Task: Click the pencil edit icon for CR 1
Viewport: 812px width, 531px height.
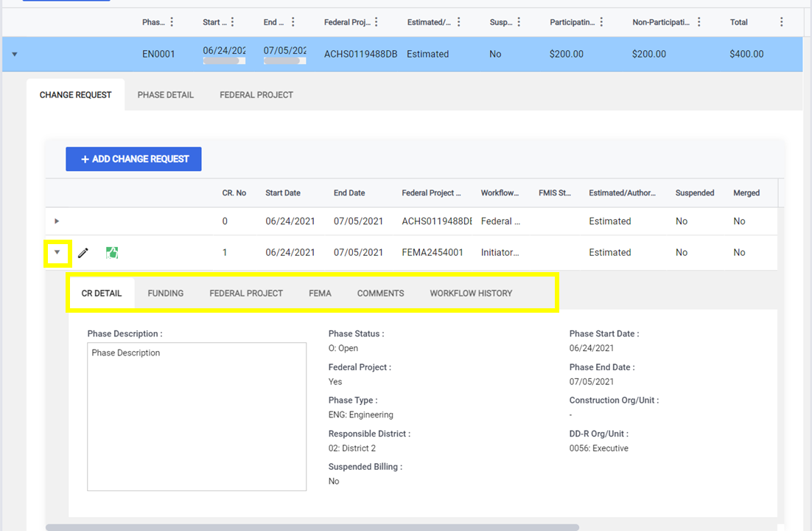Action: pos(83,252)
